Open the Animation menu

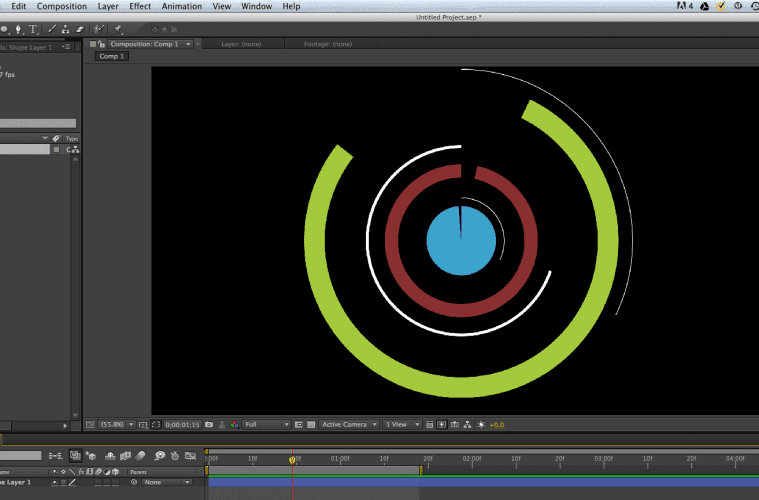(181, 6)
